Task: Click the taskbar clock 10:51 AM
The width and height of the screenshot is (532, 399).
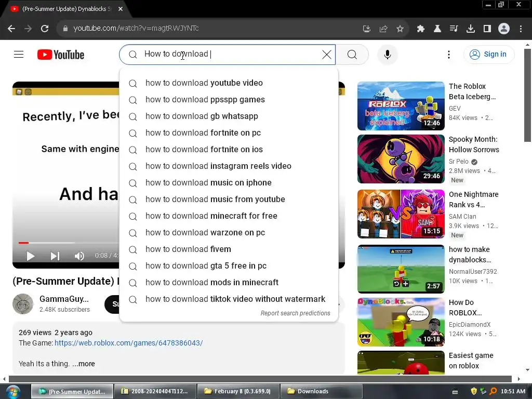Action: (x=513, y=391)
